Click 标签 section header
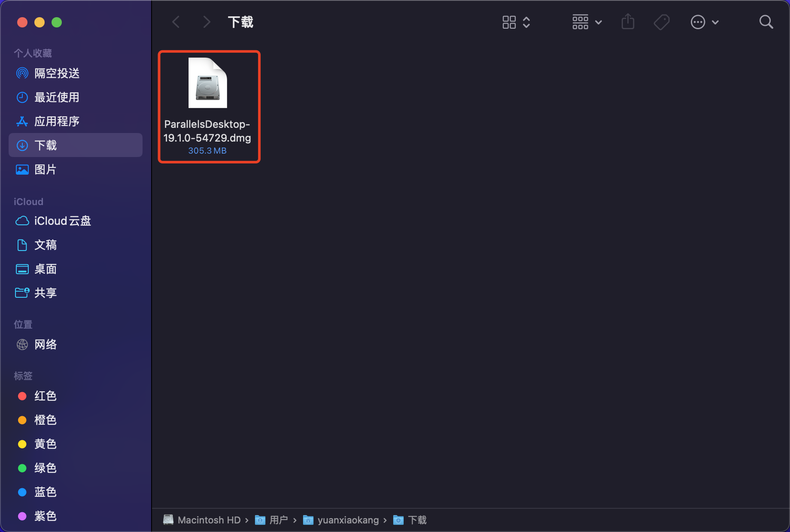Image resolution: width=790 pixels, height=532 pixels. coord(23,376)
